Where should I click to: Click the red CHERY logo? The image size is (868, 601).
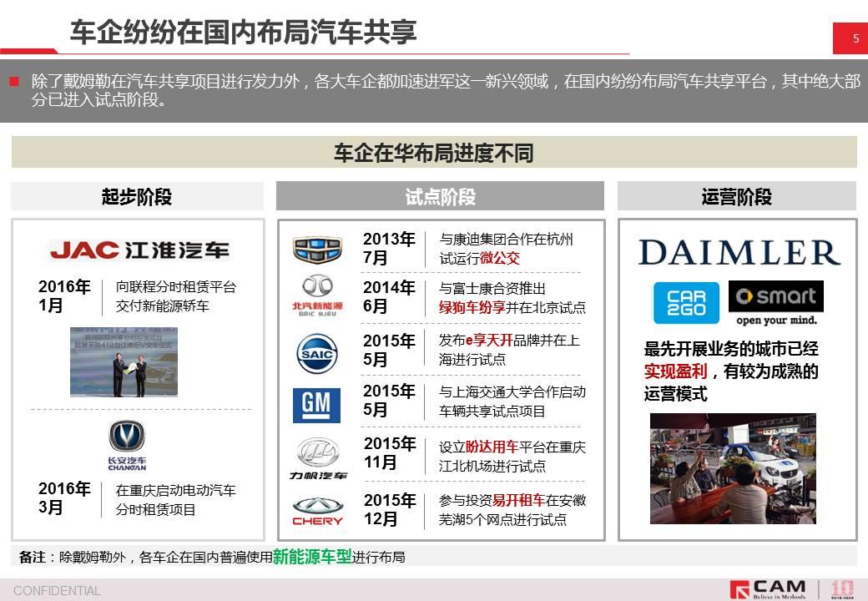(318, 512)
